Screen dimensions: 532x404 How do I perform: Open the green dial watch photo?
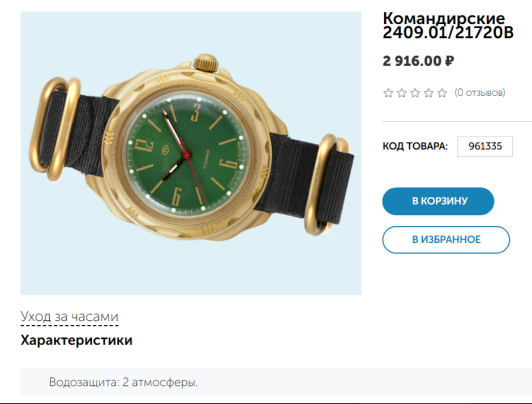(x=191, y=153)
